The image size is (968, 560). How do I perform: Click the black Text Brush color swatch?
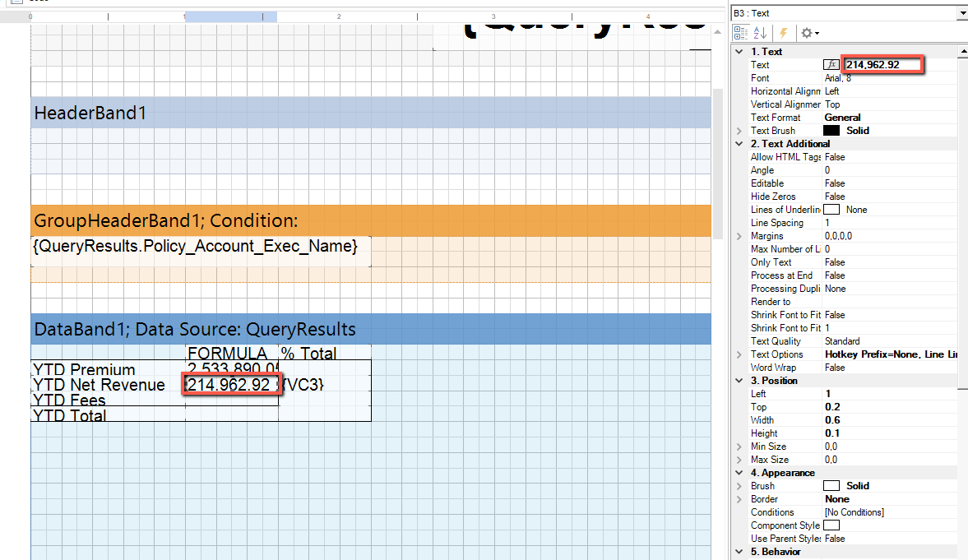coord(831,131)
